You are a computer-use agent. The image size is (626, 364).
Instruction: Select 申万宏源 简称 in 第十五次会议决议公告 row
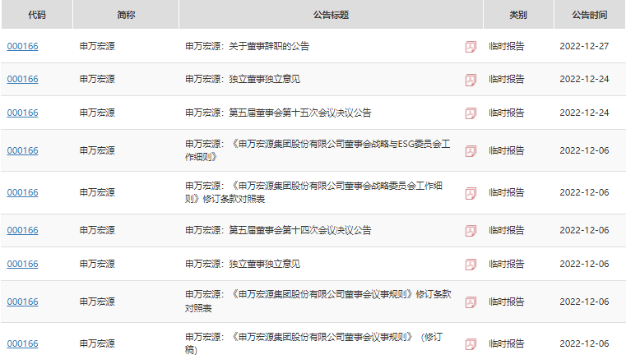click(97, 113)
